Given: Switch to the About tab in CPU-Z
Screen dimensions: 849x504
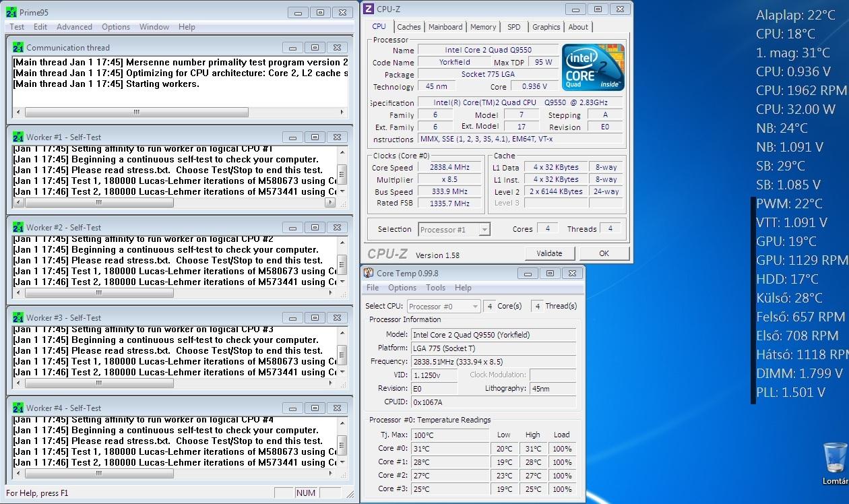Looking at the screenshot, I should tap(578, 27).
